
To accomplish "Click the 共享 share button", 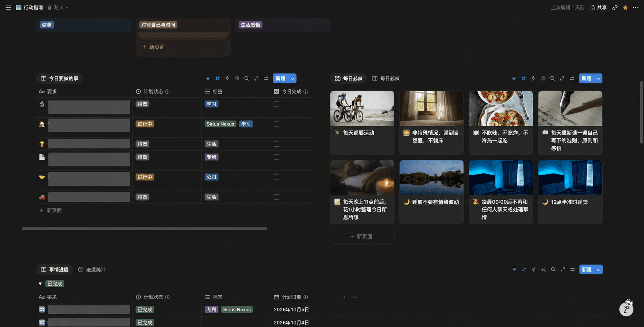I will tap(599, 7).
